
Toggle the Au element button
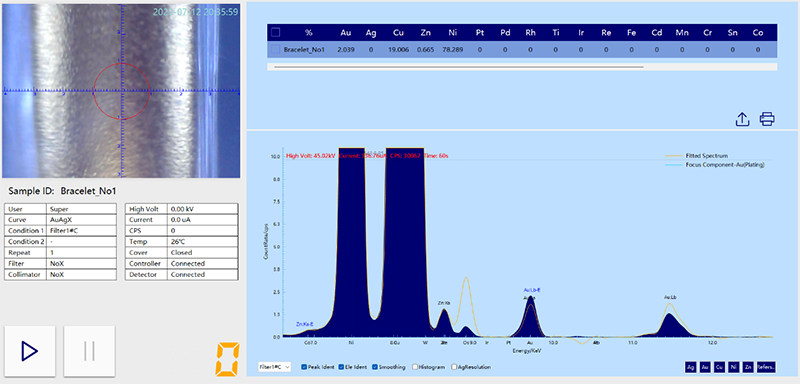pyautogui.click(x=705, y=367)
